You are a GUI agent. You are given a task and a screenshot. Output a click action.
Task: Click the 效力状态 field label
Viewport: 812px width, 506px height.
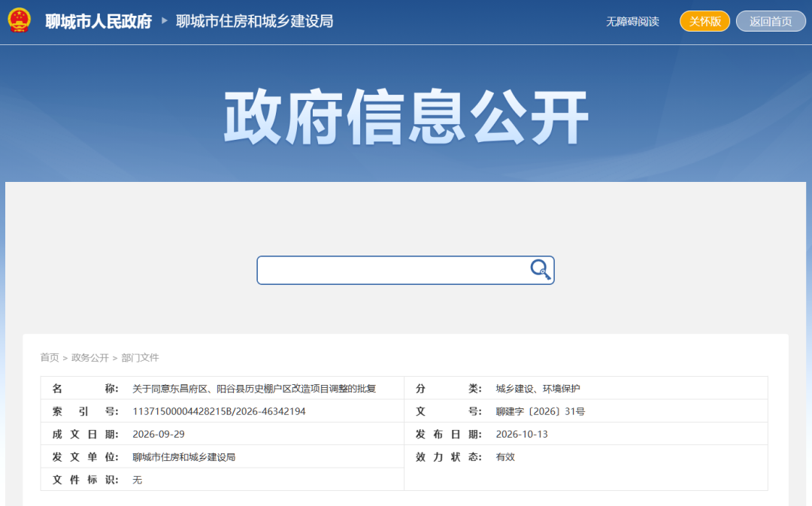pyautogui.click(x=448, y=457)
